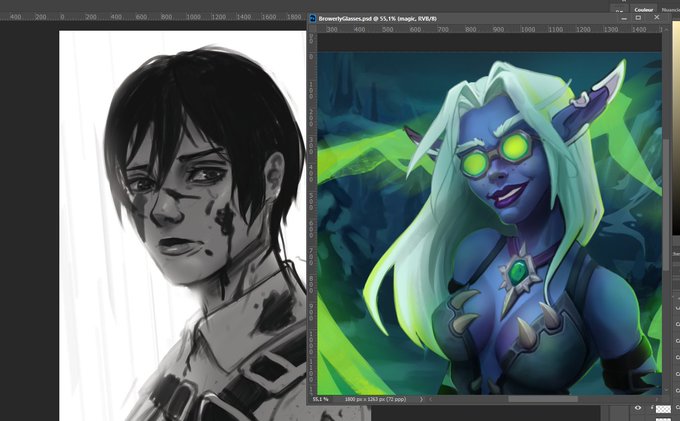Close the BrowerlyGlasses.psd document window
The width and height of the screenshot is (680, 421).
657,18
